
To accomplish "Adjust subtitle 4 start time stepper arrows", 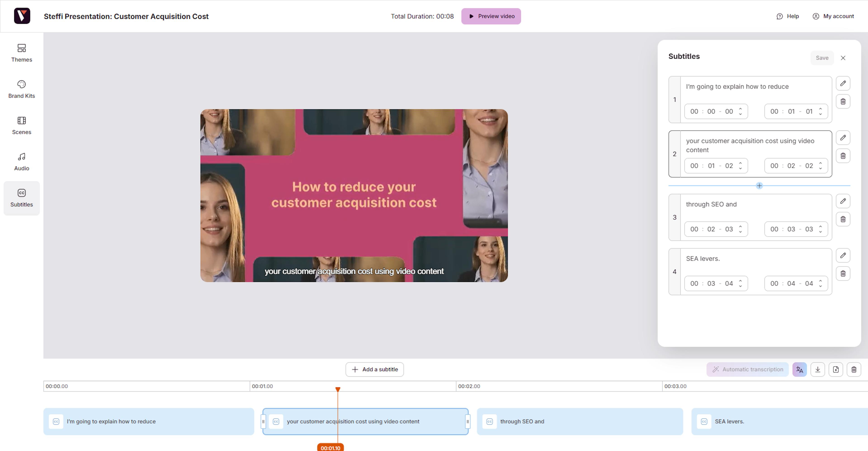I will point(740,283).
